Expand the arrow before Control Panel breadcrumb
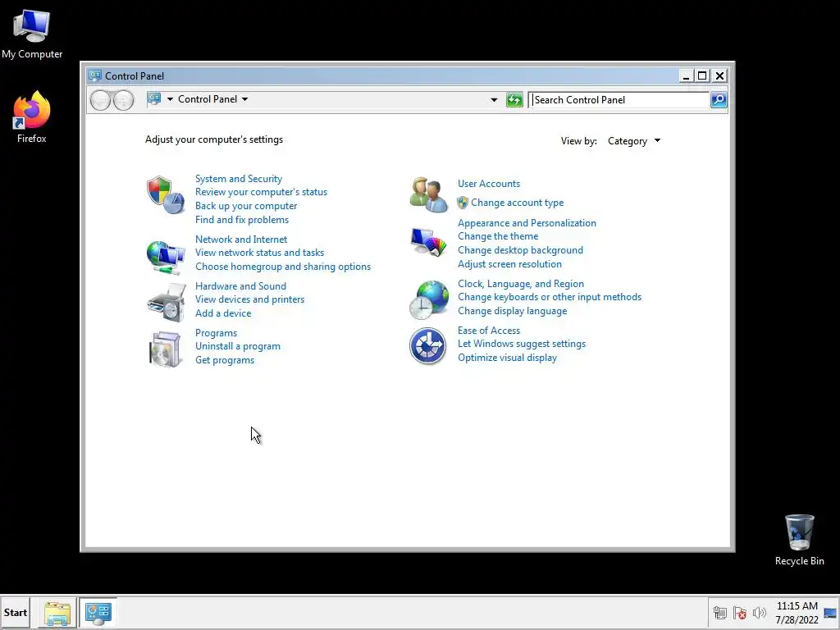The image size is (840, 630). (x=170, y=99)
